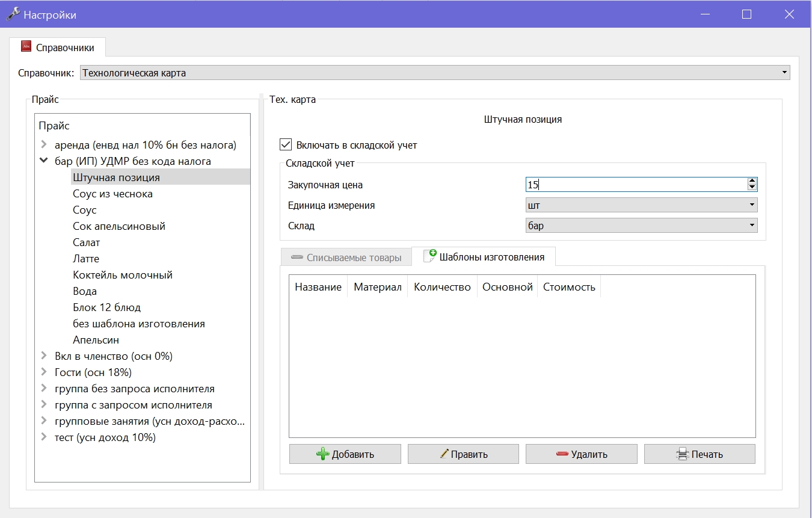The height and width of the screenshot is (518, 812).
Task: Click the Удалить button
Action: pos(582,454)
